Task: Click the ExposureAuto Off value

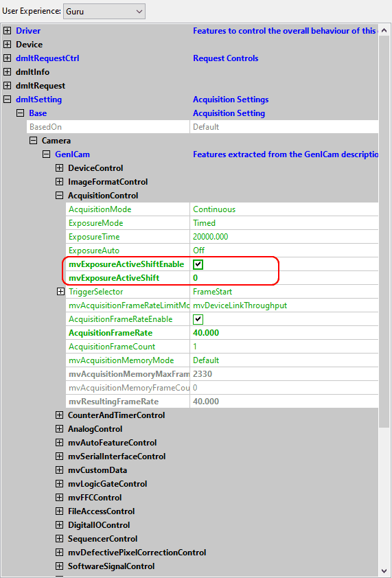Action: click(284, 251)
